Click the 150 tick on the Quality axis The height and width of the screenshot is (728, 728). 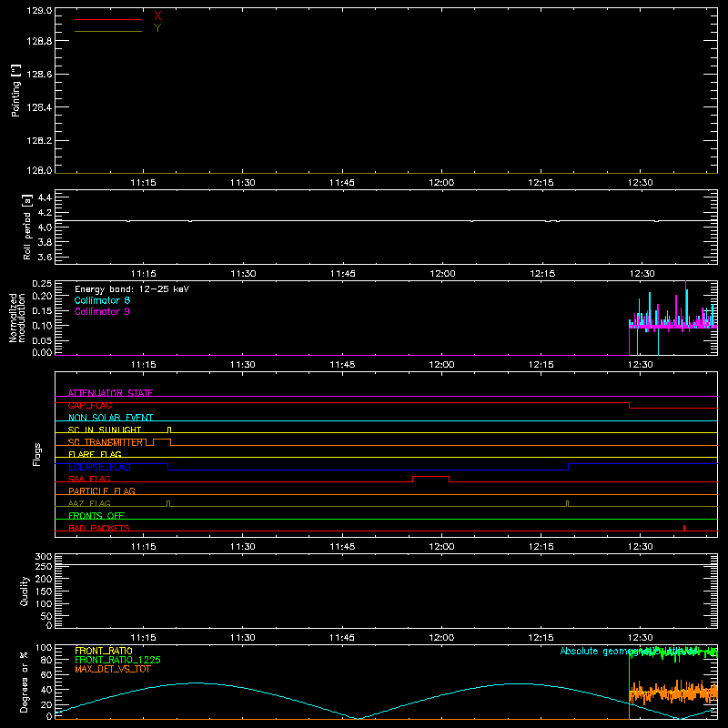[43, 591]
